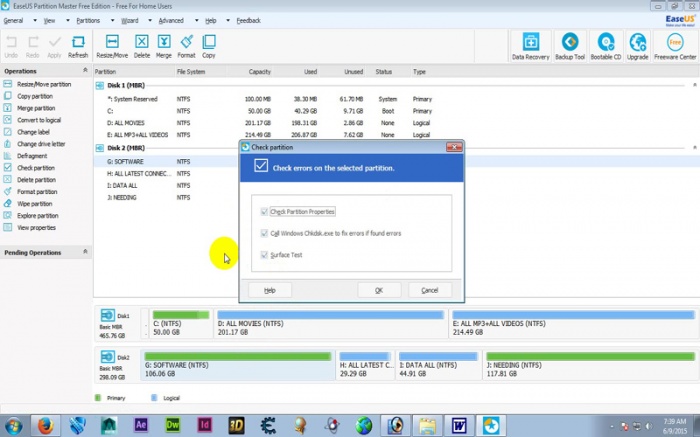Toggle Call Windows Chkdsk.exe checkbox
The width and height of the screenshot is (700, 437).
(x=264, y=233)
